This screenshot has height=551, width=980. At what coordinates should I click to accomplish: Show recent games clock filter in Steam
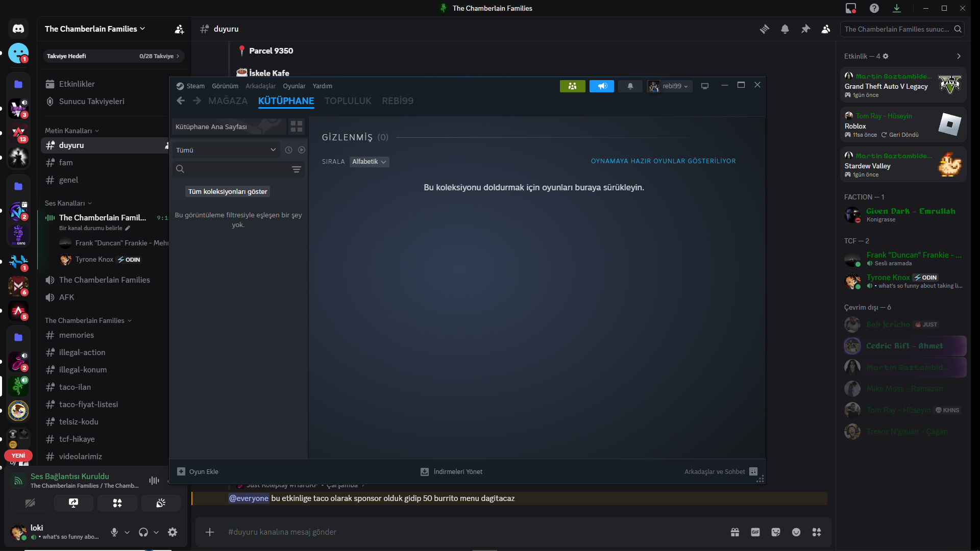point(288,150)
